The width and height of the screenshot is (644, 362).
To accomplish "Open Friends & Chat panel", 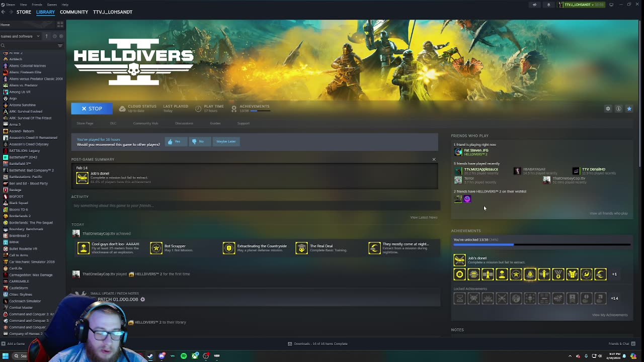I will 622,344.
